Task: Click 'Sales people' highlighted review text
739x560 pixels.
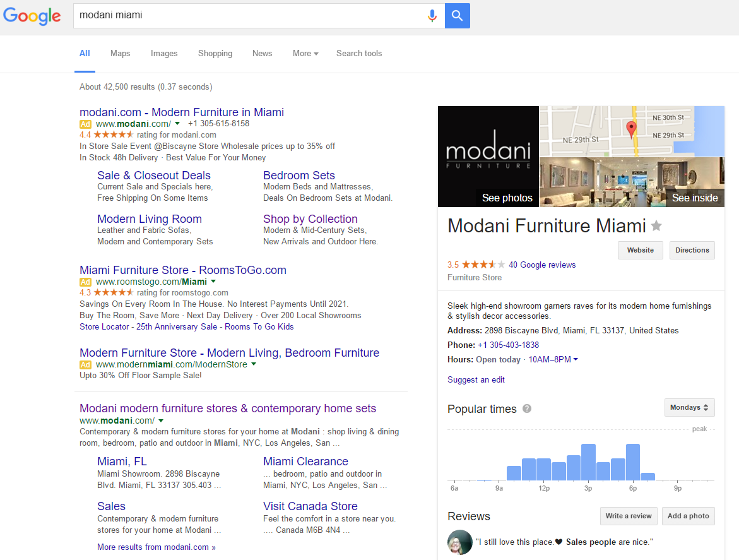Action: pyautogui.click(x=591, y=542)
